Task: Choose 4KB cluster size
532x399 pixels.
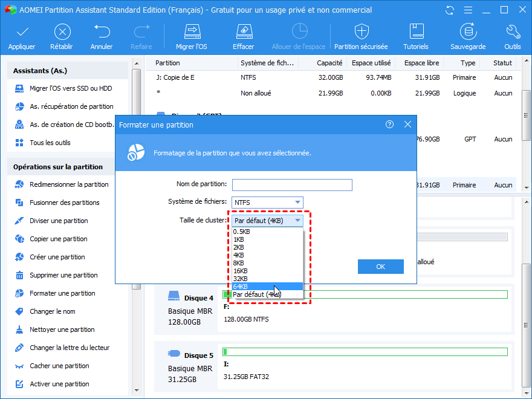Action: click(267, 255)
